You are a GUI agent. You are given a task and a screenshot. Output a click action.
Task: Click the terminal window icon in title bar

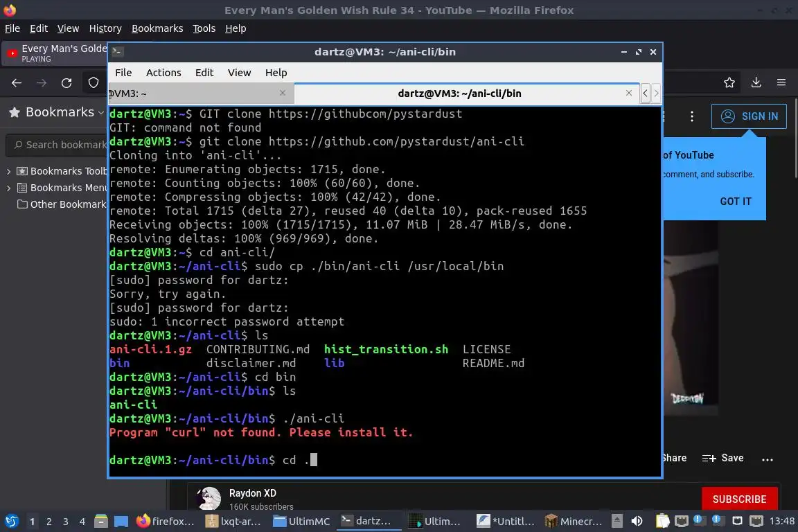[x=117, y=51]
